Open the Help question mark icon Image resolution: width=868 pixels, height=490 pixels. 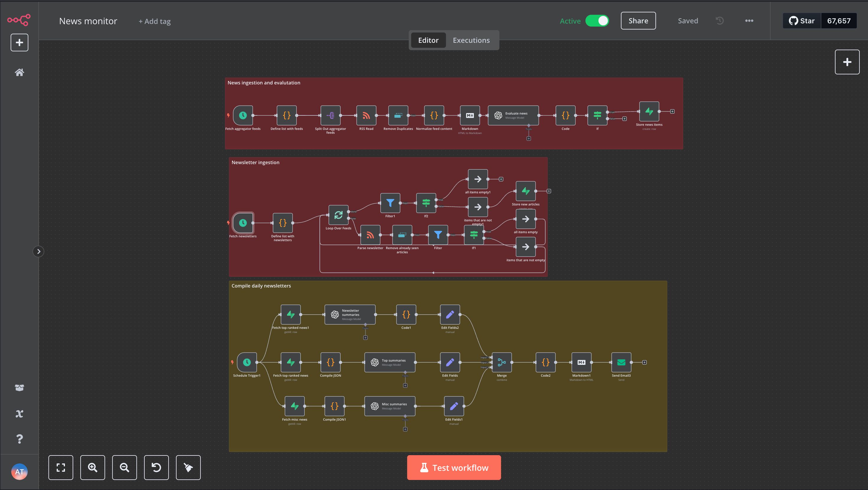19,439
